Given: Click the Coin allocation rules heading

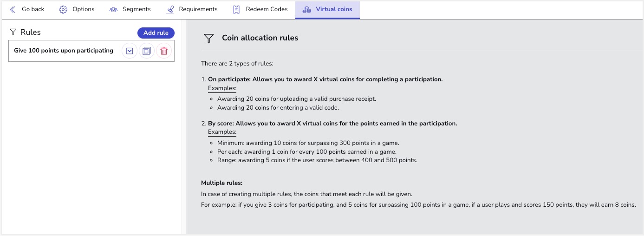Looking at the screenshot, I should (x=260, y=38).
